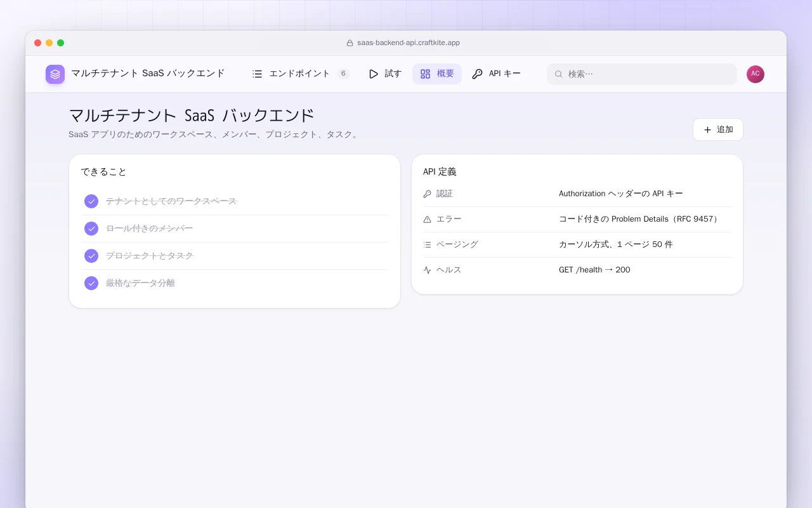Select the 概要 tab

click(x=437, y=74)
